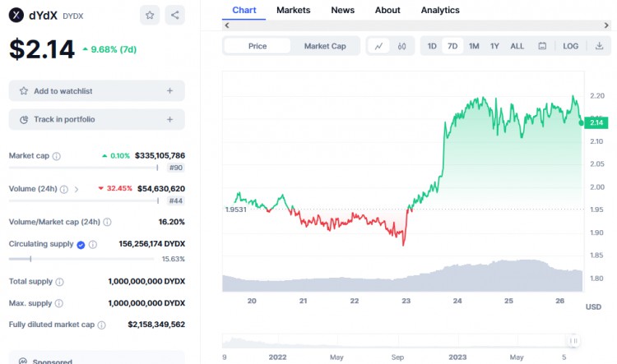Click the Market cap rank #90 badge
The width and height of the screenshot is (617, 364).
click(x=175, y=168)
